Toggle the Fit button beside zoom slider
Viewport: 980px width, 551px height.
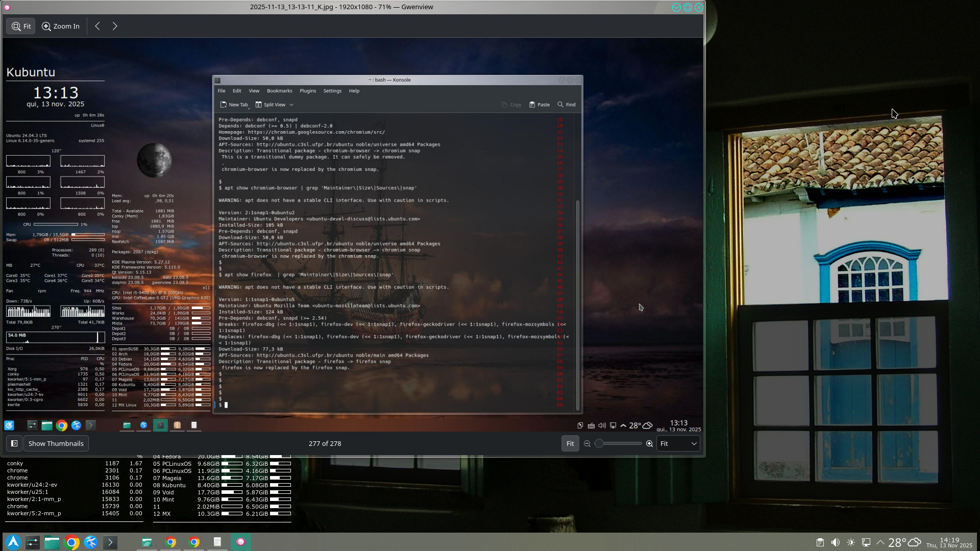pos(570,444)
